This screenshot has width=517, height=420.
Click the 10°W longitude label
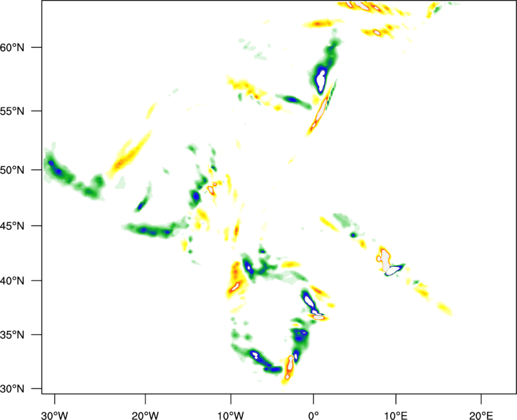coord(231,415)
